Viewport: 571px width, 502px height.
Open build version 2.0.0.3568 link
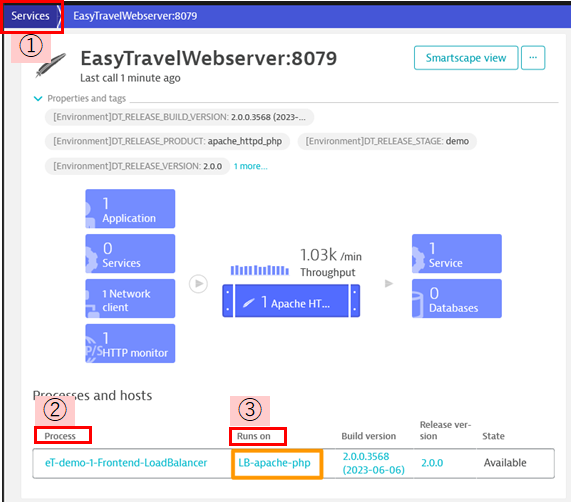pyautogui.click(x=374, y=463)
